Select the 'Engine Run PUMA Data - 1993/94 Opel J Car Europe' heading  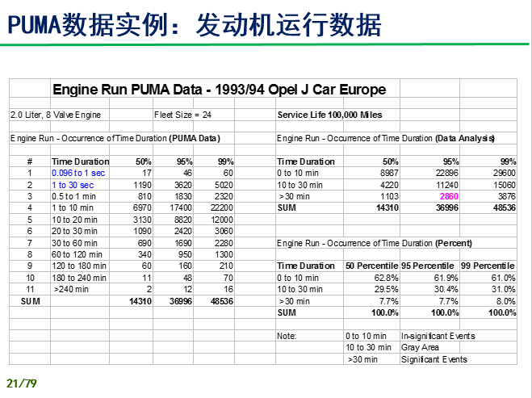[220, 90]
